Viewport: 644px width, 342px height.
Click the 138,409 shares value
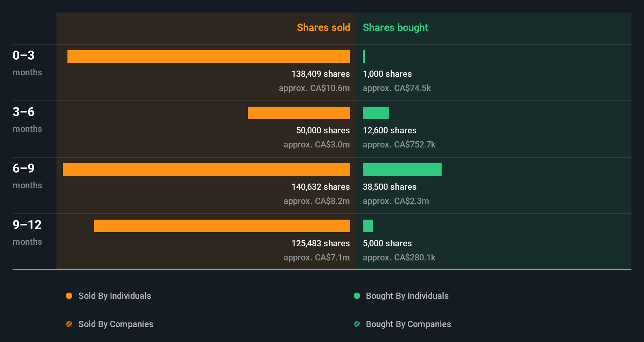[x=320, y=74]
